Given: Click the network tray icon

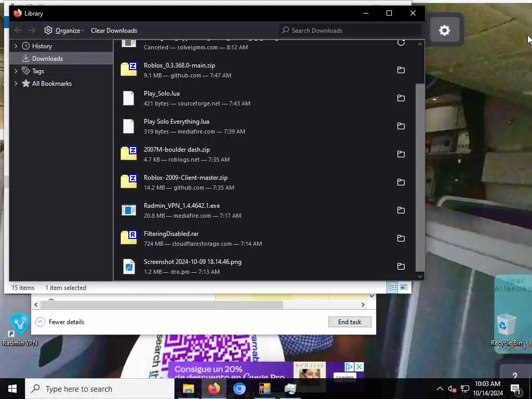Looking at the screenshot, I should point(464,389).
